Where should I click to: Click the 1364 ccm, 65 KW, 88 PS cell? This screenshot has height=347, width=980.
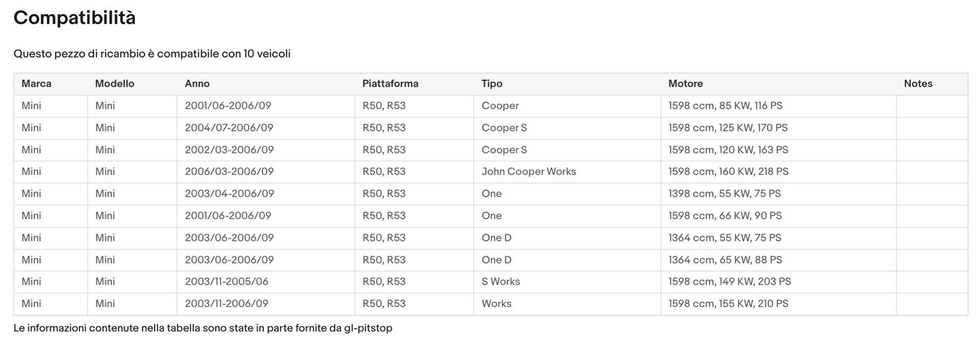pyautogui.click(x=725, y=260)
